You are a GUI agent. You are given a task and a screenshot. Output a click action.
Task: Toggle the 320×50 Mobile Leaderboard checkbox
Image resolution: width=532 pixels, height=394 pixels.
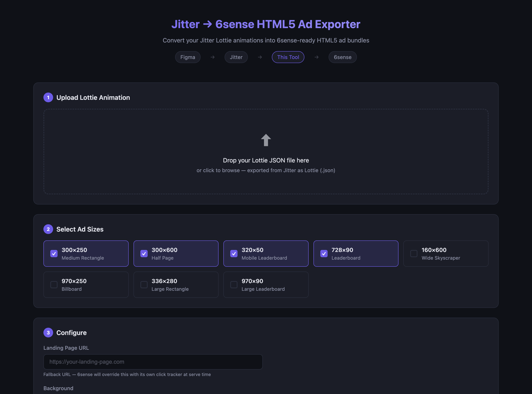pos(234,253)
